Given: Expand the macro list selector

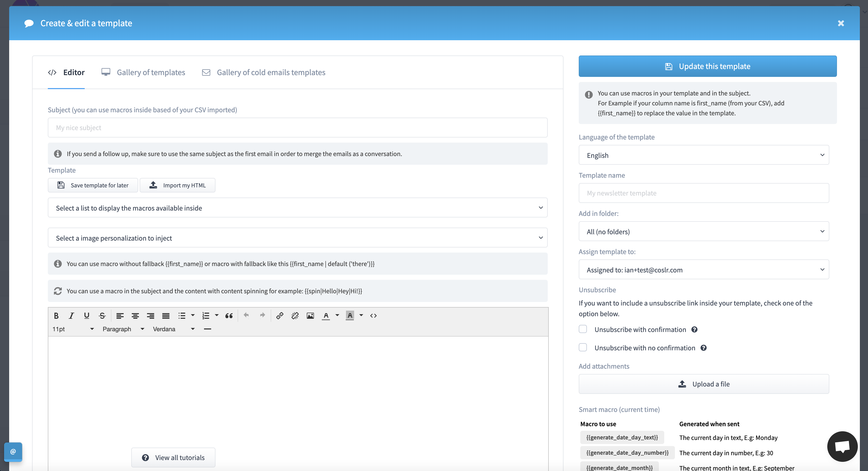Looking at the screenshot, I should pos(298,208).
